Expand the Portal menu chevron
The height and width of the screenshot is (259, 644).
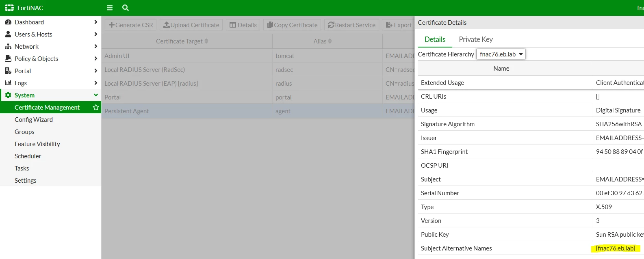coord(96,71)
